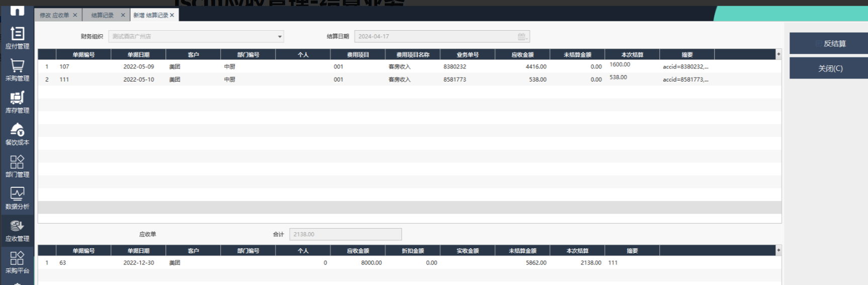868x285 pixels.
Task: Click the 结算日期 date field
Action: click(x=442, y=36)
